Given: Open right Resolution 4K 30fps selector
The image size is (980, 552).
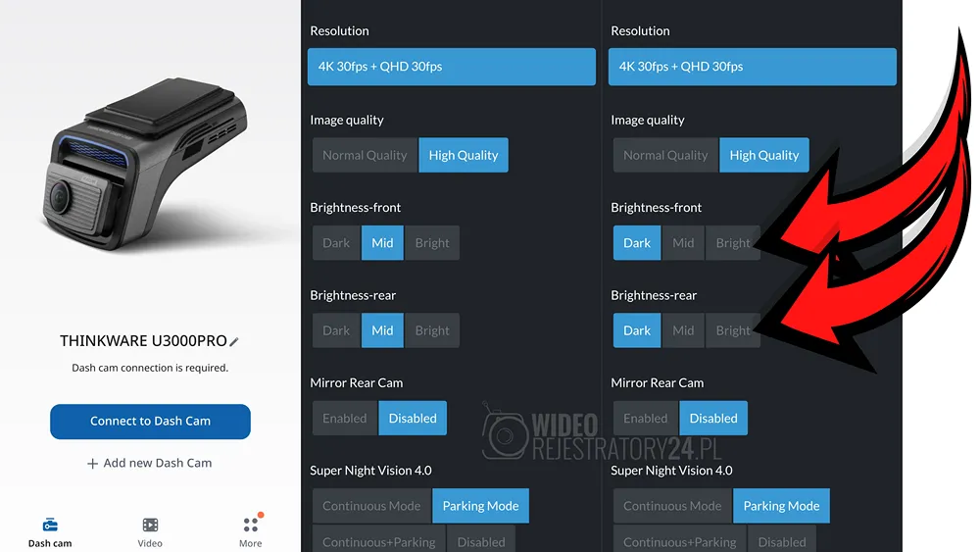Looking at the screenshot, I should 752,67.
